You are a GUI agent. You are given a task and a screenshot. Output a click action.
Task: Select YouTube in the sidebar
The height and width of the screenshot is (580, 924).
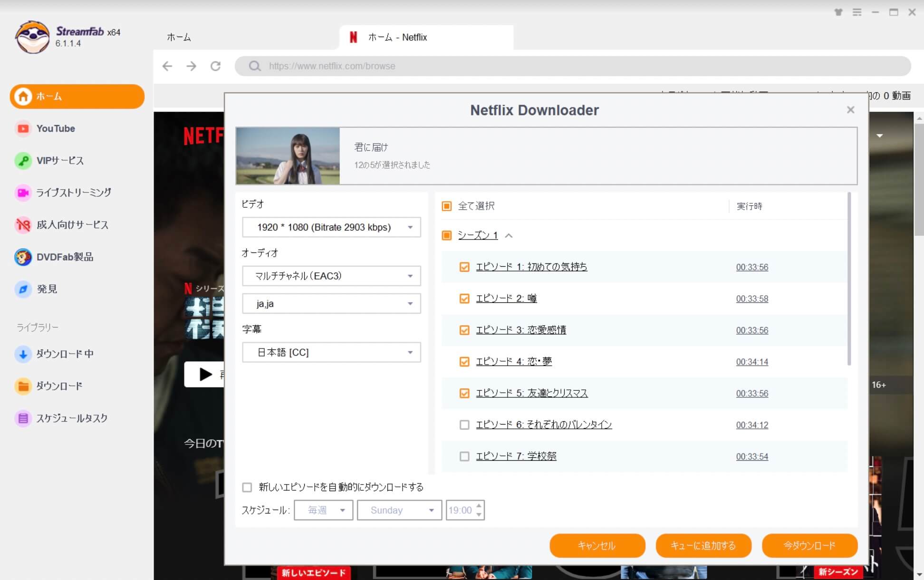(x=77, y=128)
